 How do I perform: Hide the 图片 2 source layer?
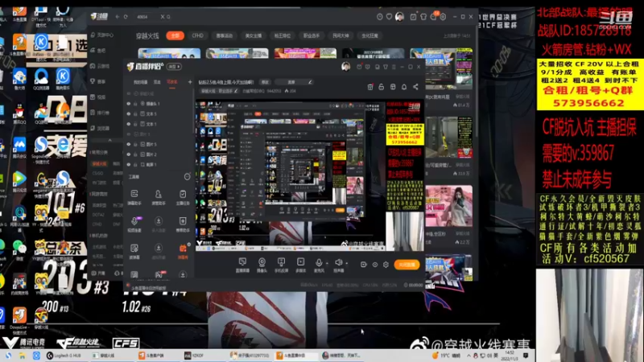click(x=129, y=154)
